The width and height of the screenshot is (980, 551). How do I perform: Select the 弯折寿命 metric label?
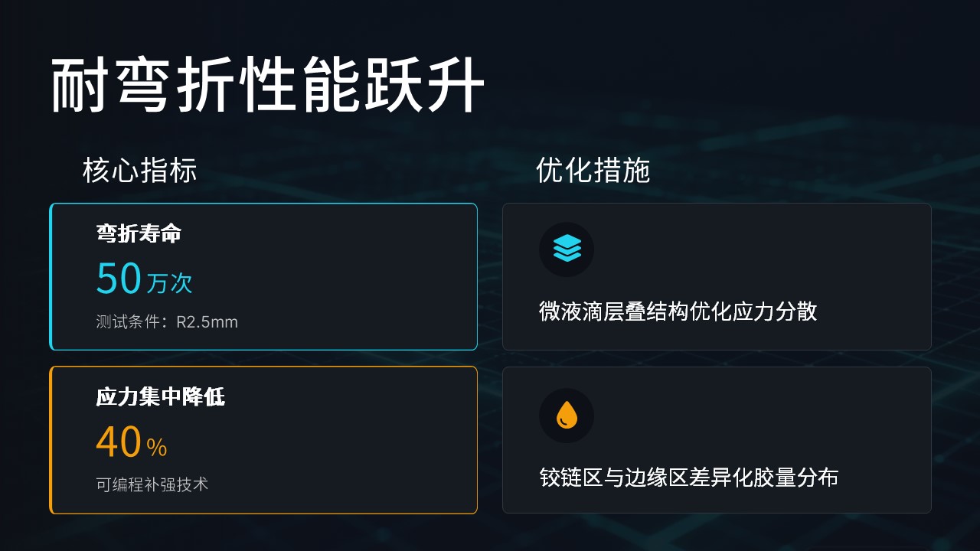(139, 233)
